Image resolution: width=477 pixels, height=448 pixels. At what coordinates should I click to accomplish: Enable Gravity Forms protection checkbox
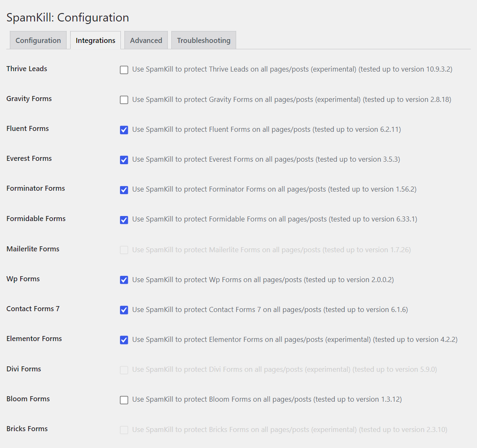[x=124, y=100]
